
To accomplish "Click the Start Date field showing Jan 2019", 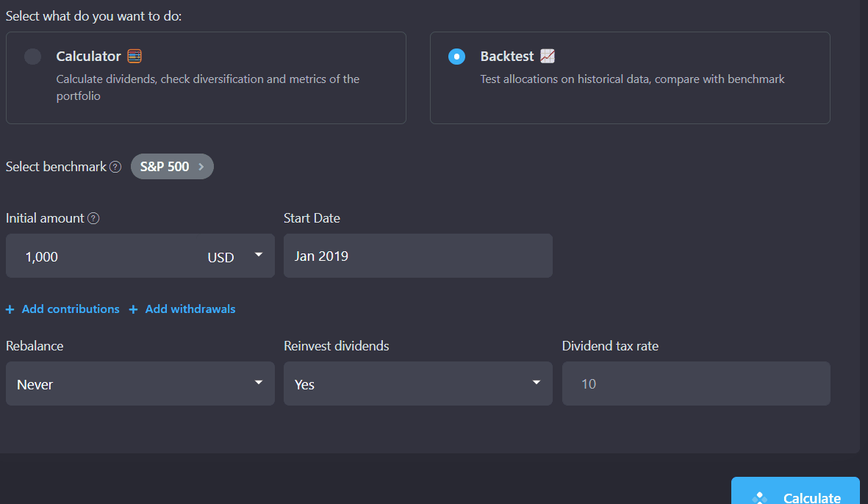I will tap(417, 255).
